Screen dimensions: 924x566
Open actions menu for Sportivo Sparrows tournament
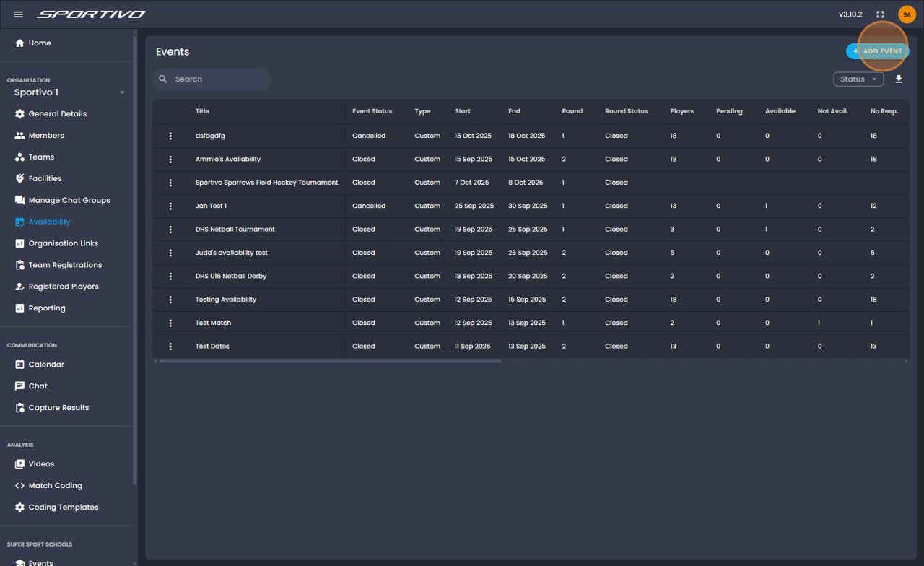pyautogui.click(x=170, y=183)
